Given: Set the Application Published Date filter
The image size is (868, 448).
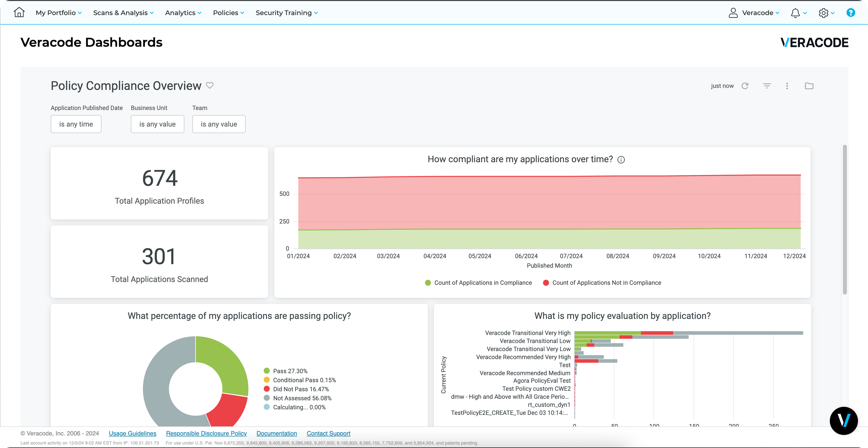Looking at the screenshot, I should click(x=76, y=124).
